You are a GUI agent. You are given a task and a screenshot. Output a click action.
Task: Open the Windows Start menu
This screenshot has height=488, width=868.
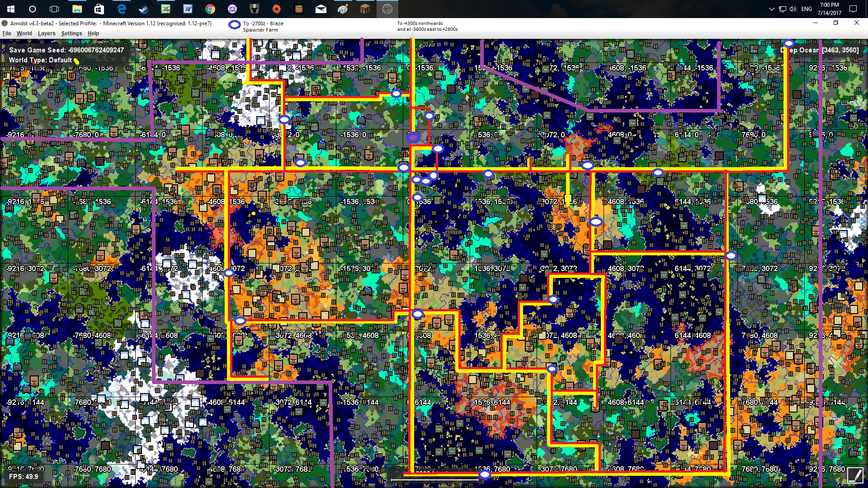click(11, 9)
